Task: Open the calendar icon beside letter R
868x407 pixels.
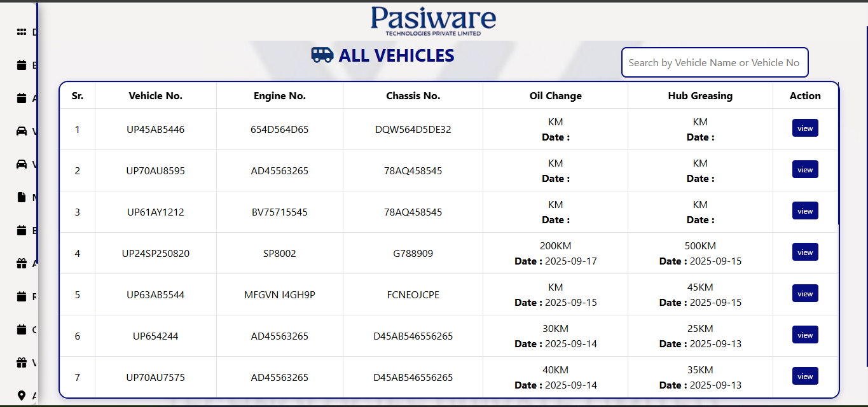Action: 22,296
